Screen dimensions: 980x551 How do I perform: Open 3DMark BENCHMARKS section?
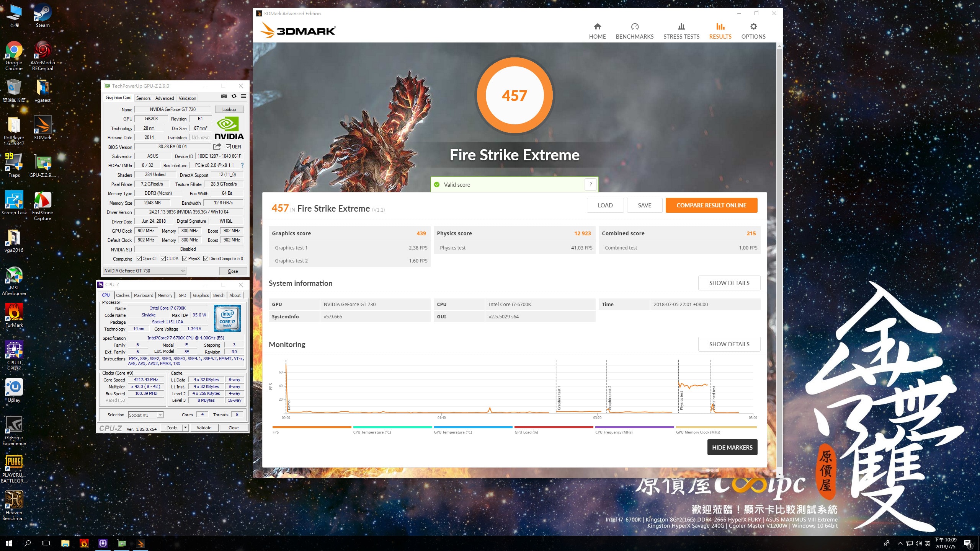634,31
